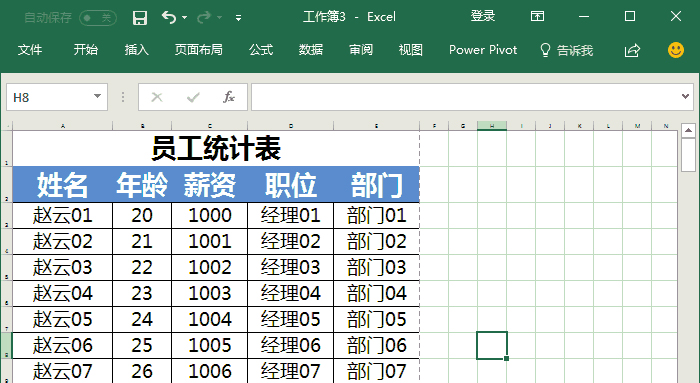Close the Excel window
The height and width of the screenshot is (383, 700).
(x=676, y=17)
